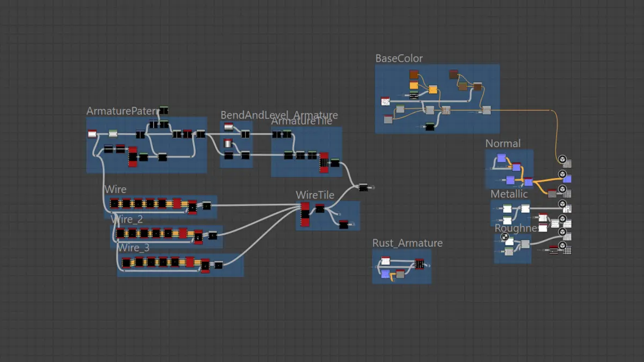
Task: Select the white noise node in Rust_Armature
Action: pos(385,261)
